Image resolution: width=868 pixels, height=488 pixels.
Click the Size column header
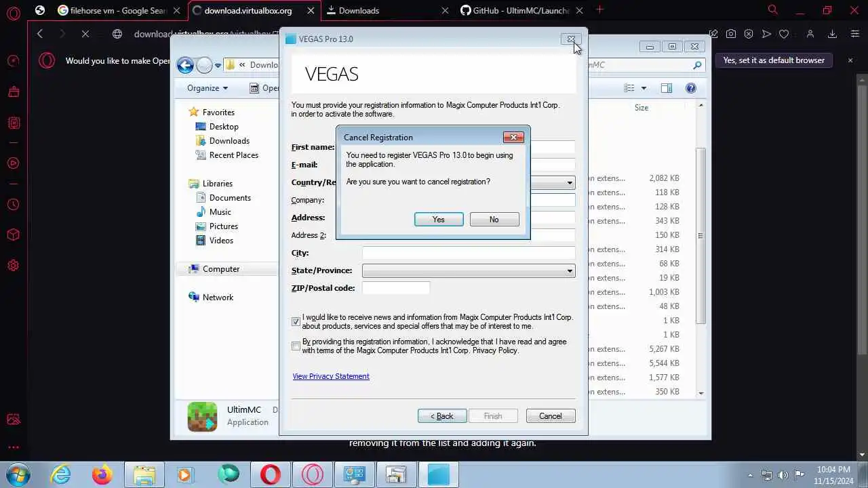click(642, 108)
